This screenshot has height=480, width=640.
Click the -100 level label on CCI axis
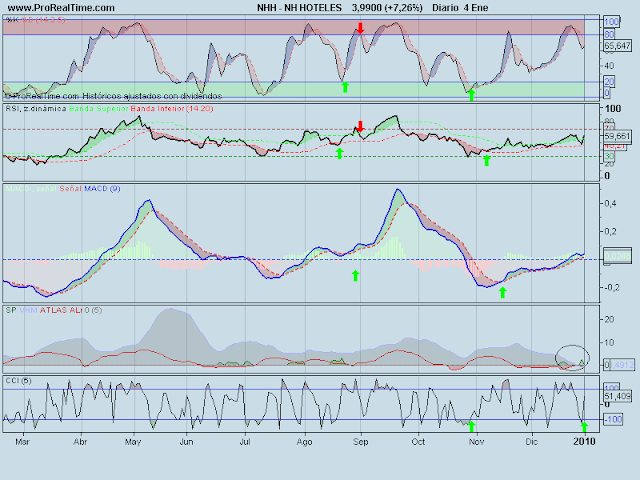[613, 419]
